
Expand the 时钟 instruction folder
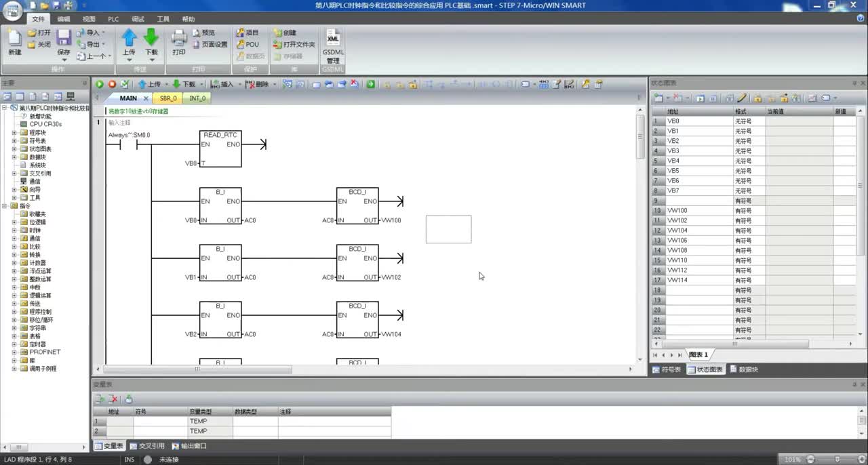pyautogui.click(x=14, y=230)
